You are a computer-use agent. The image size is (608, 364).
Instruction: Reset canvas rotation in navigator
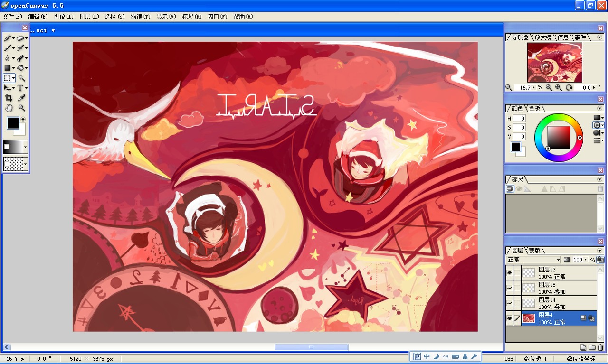tap(569, 88)
